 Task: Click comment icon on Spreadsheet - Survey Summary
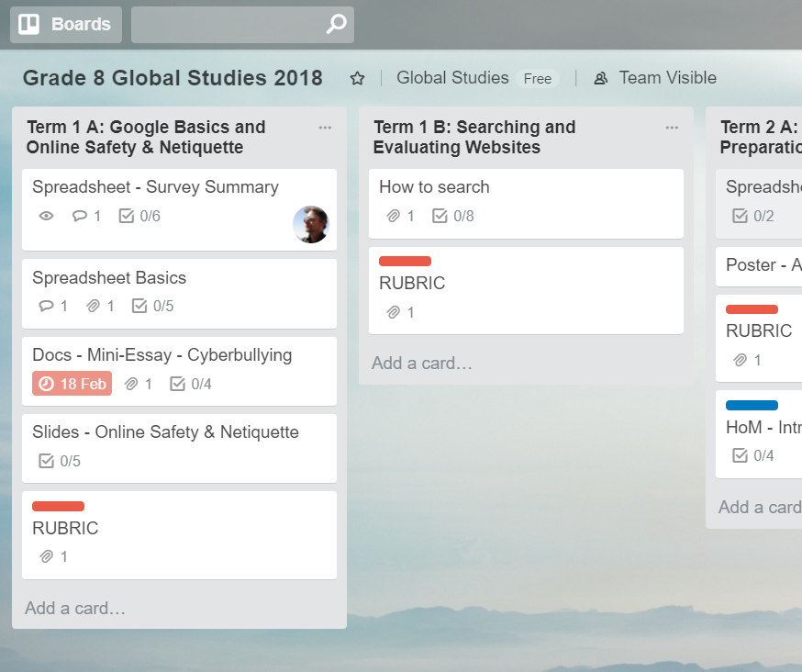(80, 217)
